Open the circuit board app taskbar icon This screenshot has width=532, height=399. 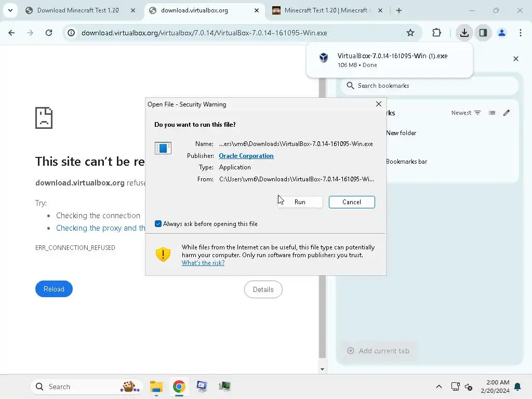click(x=224, y=386)
